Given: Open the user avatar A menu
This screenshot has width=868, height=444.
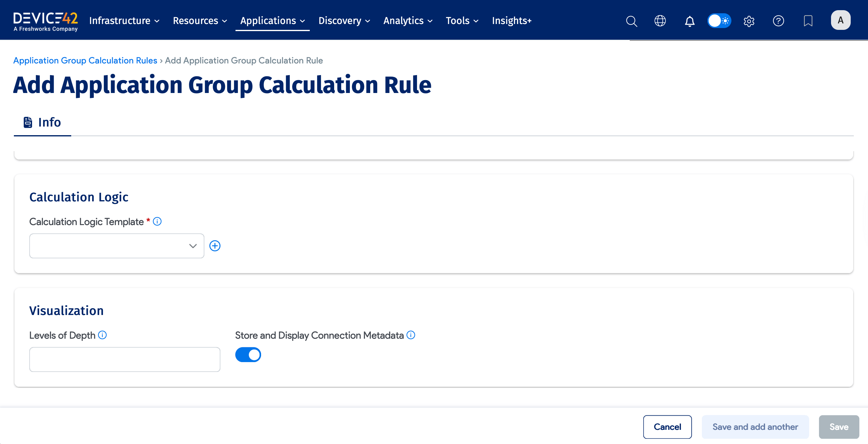Looking at the screenshot, I should 840,20.
